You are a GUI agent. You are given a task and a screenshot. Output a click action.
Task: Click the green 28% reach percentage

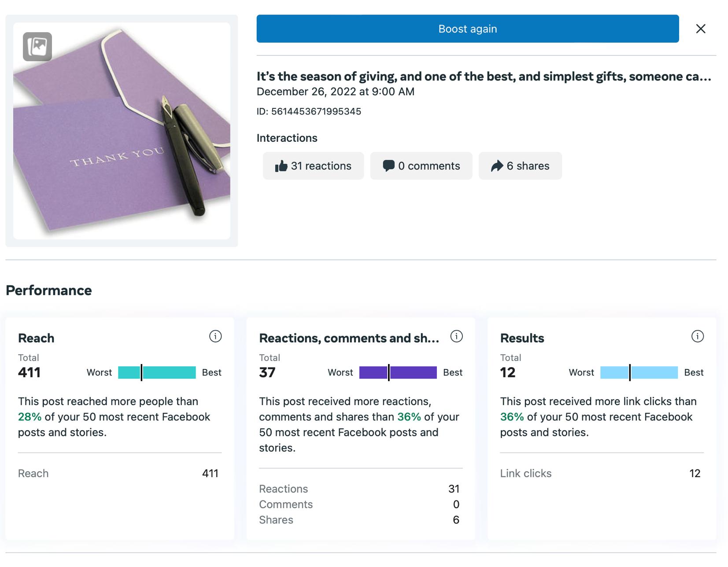point(30,417)
